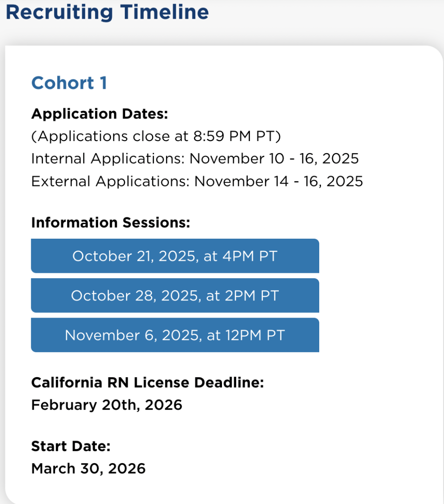This screenshot has height=504, width=444.
Task: Click the February 20th, 2026 deadline date
Action: click(x=107, y=405)
